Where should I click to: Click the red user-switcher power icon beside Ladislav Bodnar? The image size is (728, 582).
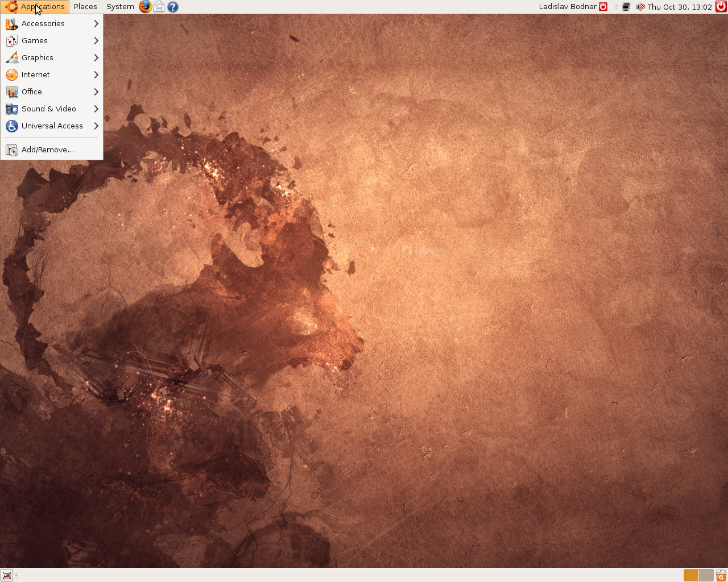coord(603,7)
